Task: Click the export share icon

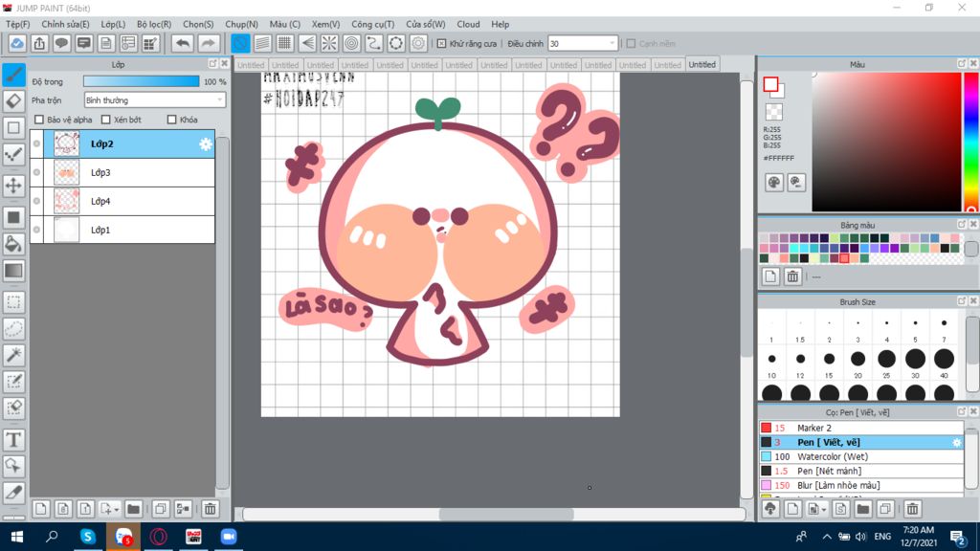Action: pyautogui.click(x=39, y=43)
